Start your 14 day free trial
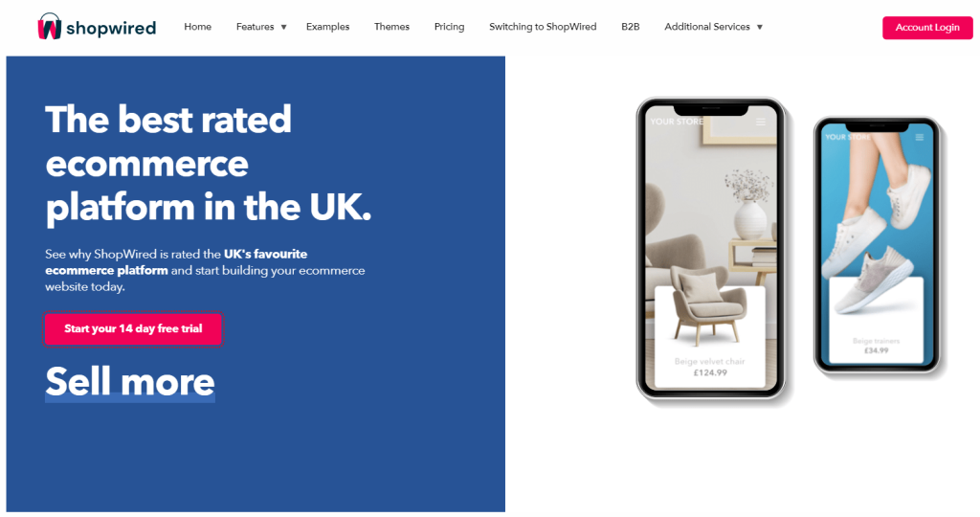Image resolution: width=980 pixels, height=517 pixels. coord(133,328)
